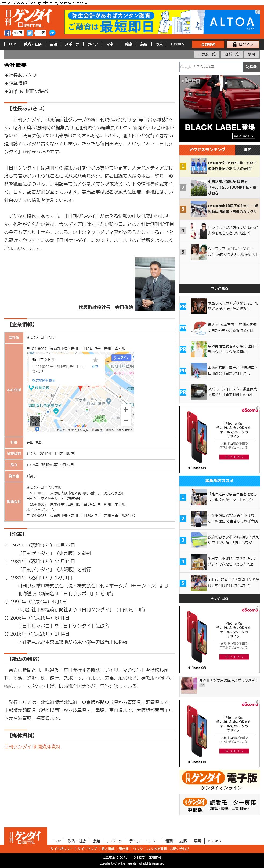Open the コラム一覧 tab

[x=207, y=54]
